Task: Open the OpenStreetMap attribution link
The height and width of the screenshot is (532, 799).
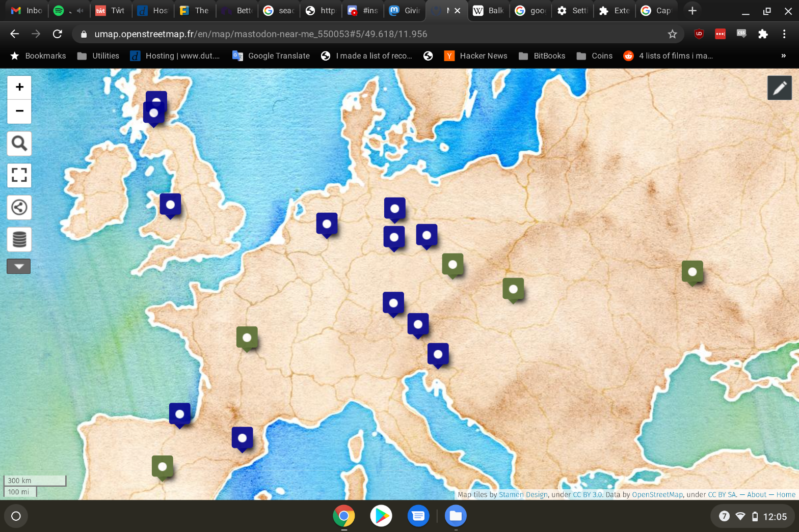Action: (x=657, y=494)
